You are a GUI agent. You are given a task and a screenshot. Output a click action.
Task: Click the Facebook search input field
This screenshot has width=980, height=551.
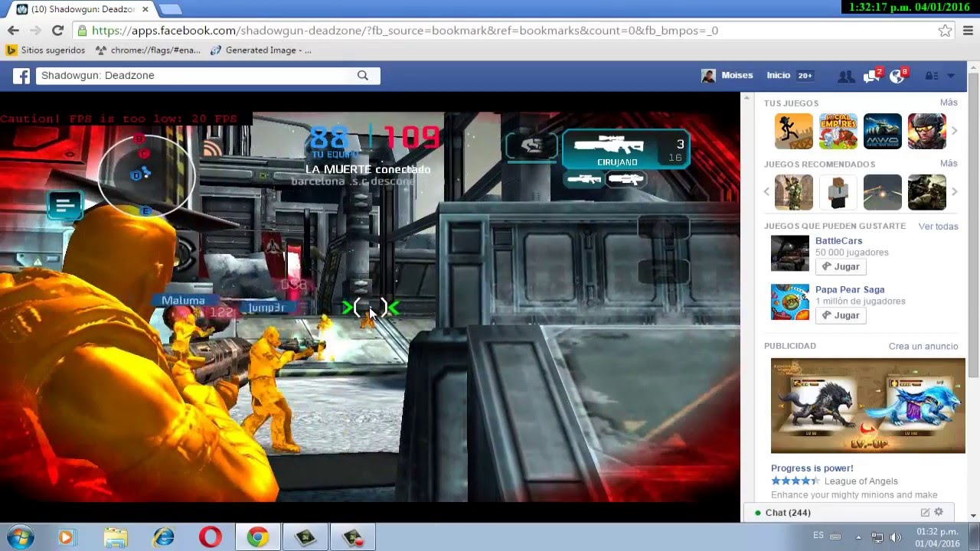click(197, 75)
